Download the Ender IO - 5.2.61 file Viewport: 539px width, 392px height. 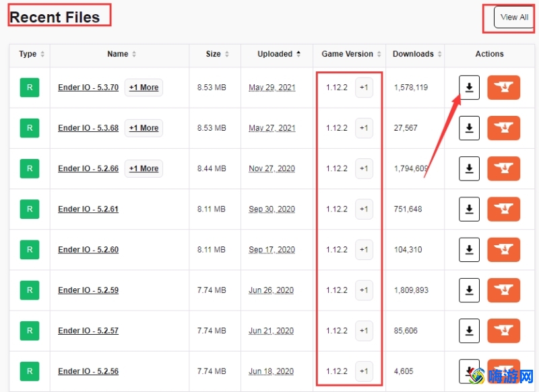point(469,209)
